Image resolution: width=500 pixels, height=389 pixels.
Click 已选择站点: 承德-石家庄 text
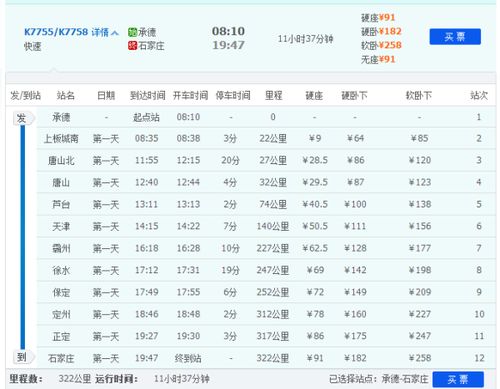click(379, 379)
